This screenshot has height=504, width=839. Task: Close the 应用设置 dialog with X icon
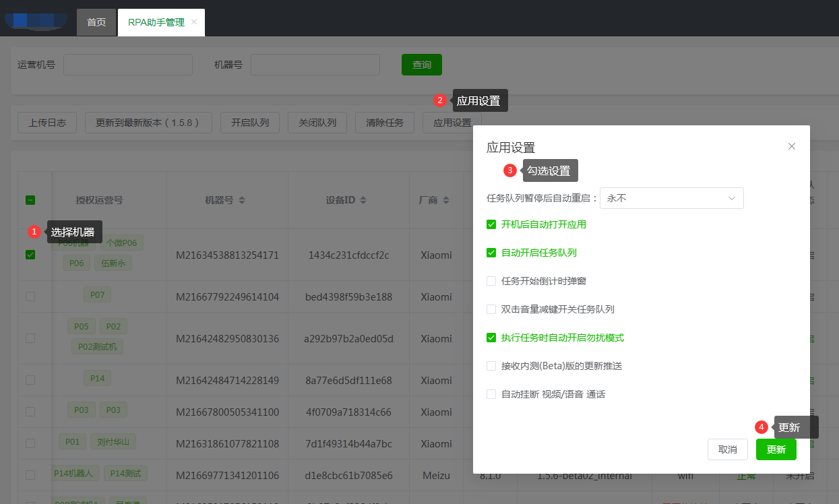pos(792,146)
